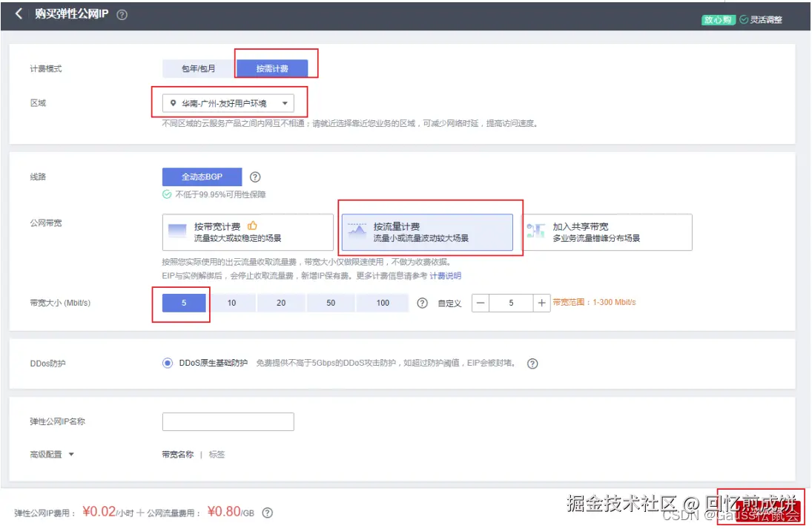Image resolution: width=812 pixels, height=529 pixels.
Task: Open the help icon next to bandwidth sizes
Action: coord(423,302)
